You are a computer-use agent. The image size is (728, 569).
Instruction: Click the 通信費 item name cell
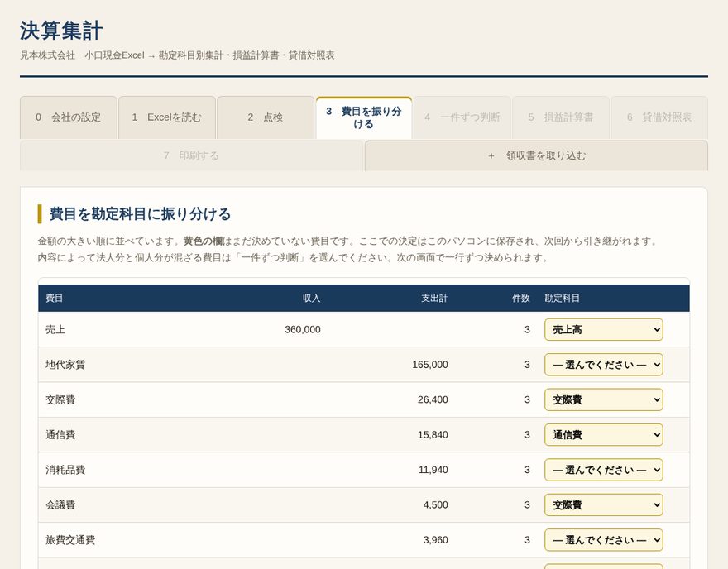(60, 435)
